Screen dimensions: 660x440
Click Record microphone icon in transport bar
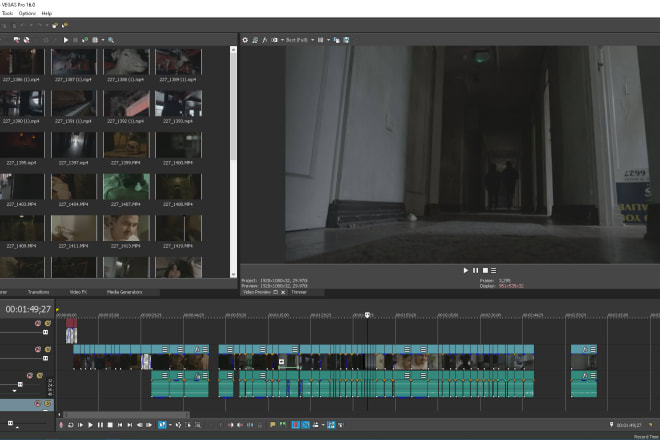61,425
